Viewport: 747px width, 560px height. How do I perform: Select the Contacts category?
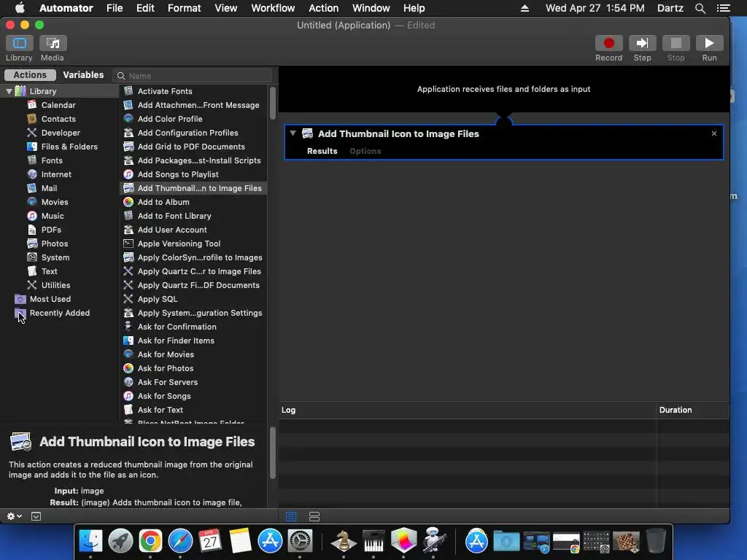58,119
